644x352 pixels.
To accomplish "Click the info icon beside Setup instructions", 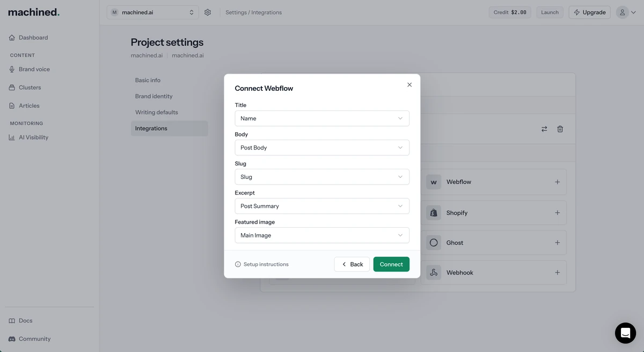I will (238, 264).
